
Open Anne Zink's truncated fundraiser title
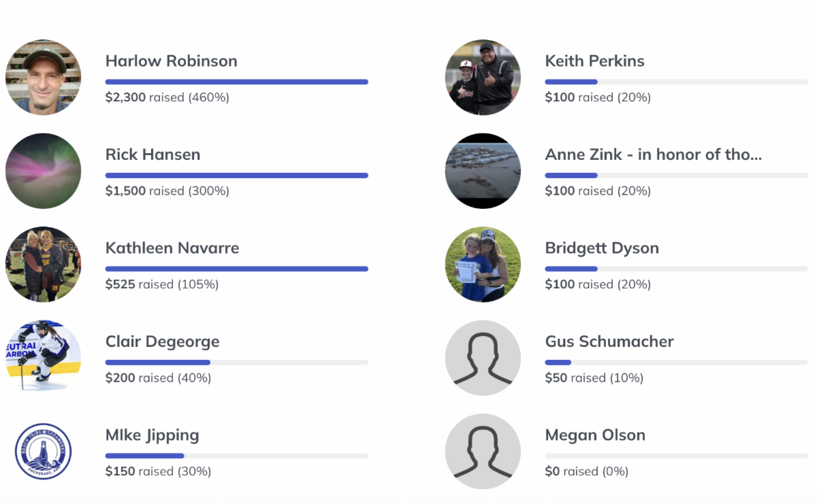tap(653, 154)
